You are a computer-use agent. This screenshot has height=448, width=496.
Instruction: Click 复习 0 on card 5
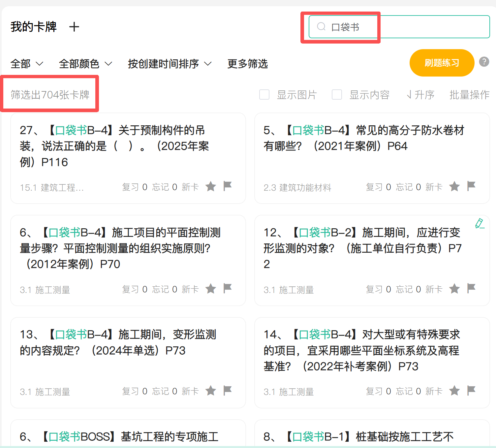pyautogui.click(x=378, y=187)
